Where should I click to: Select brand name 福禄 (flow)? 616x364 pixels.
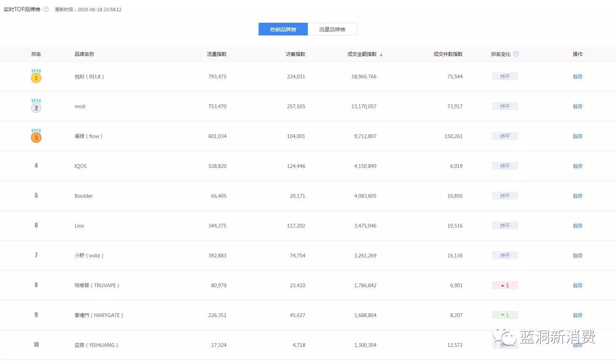pyautogui.click(x=88, y=136)
